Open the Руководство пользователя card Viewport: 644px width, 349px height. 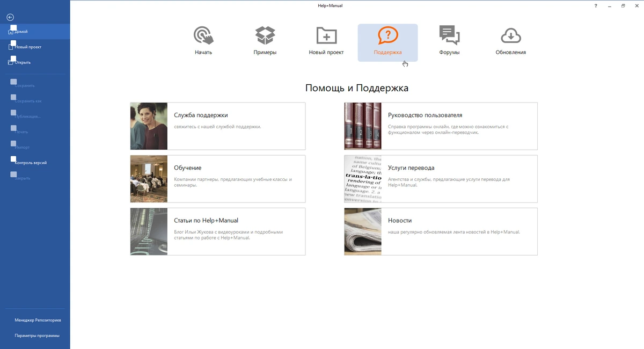[441, 126]
